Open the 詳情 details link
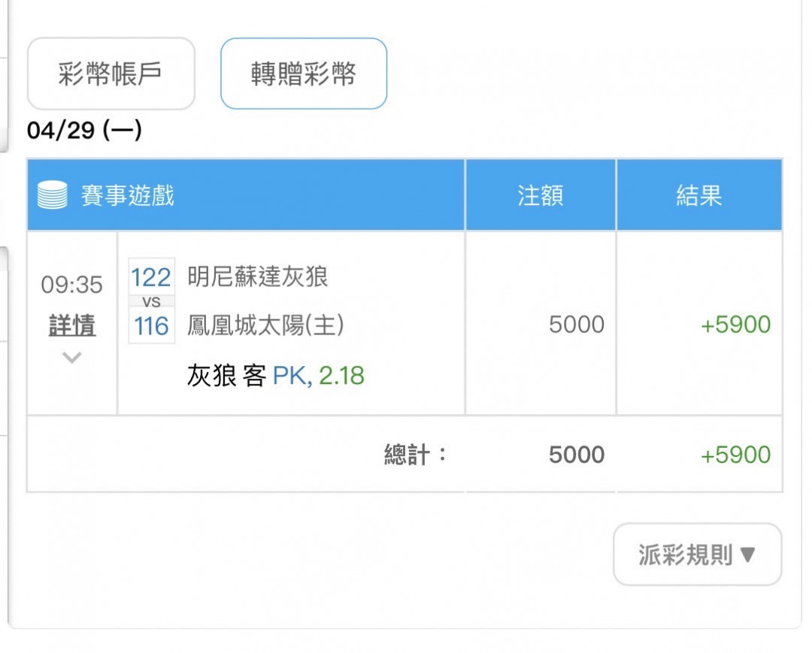812x653 pixels. coord(71,325)
